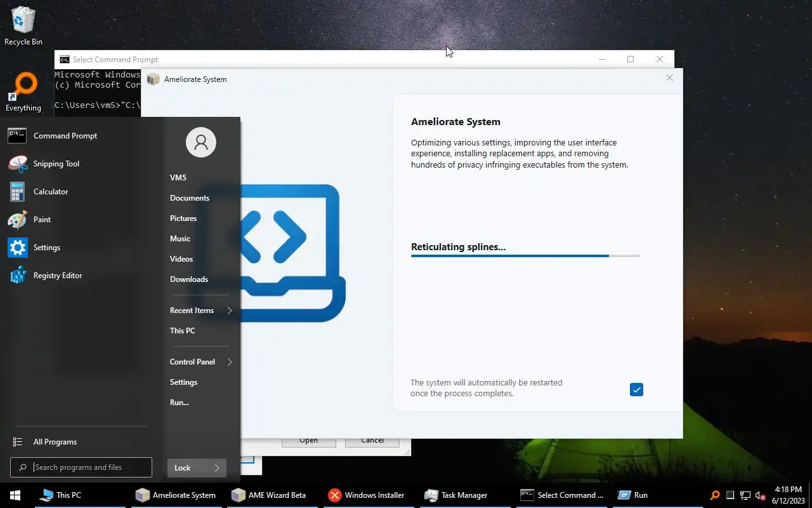Open Music from Start menu
The width and height of the screenshot is (812, 508).
(x=180, y=239)
